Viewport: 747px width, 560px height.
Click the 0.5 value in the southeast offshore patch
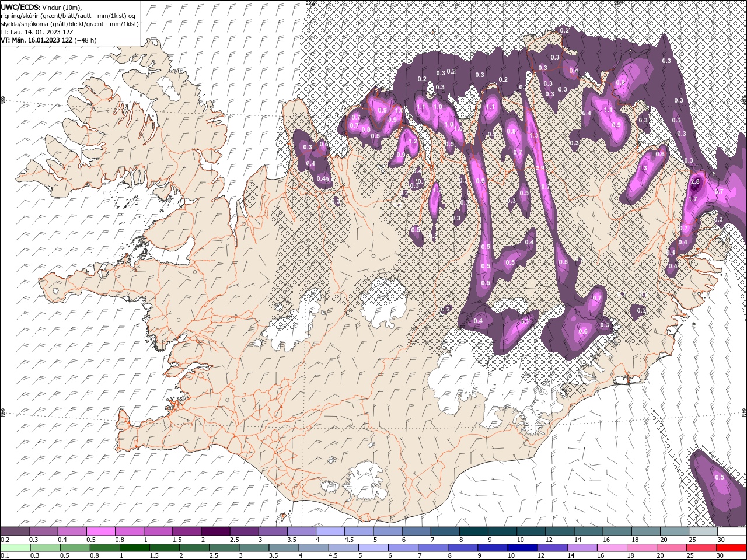click(720, 477)
